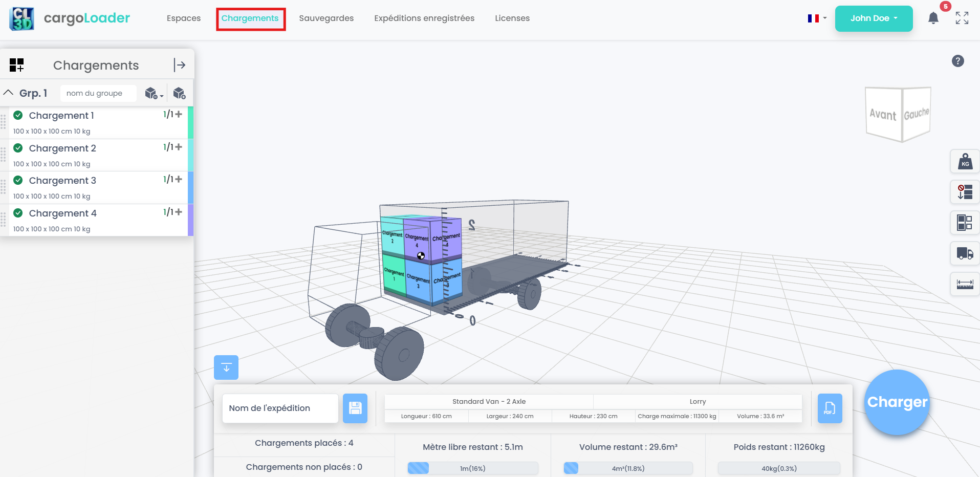This screenshot has width=980, height=477.
Task: Click the purple color bar of Chargement 4
Action: [x=190, y=220]
